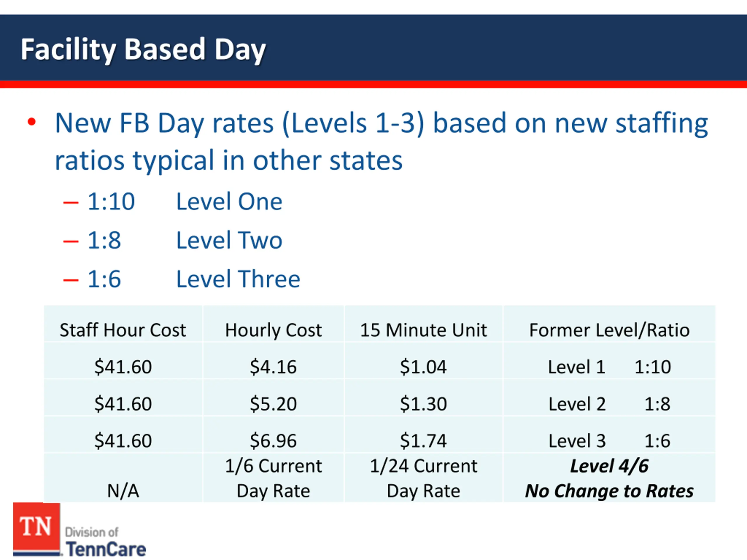Viewport: 747px width, 560px height.
Task: Select the $6.96 hourly cost cell
Action: click(x=273, y=440)
